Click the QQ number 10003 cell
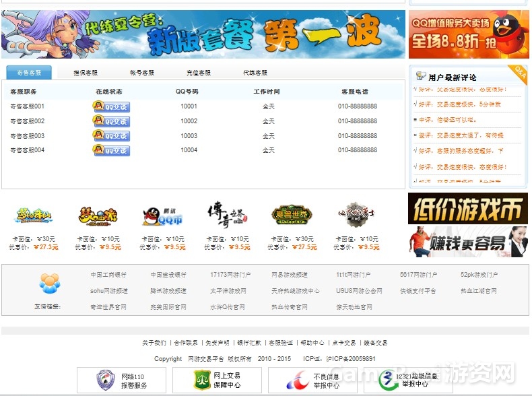The height and width of the screenshot is (396, 532). [x=189, y=136]
